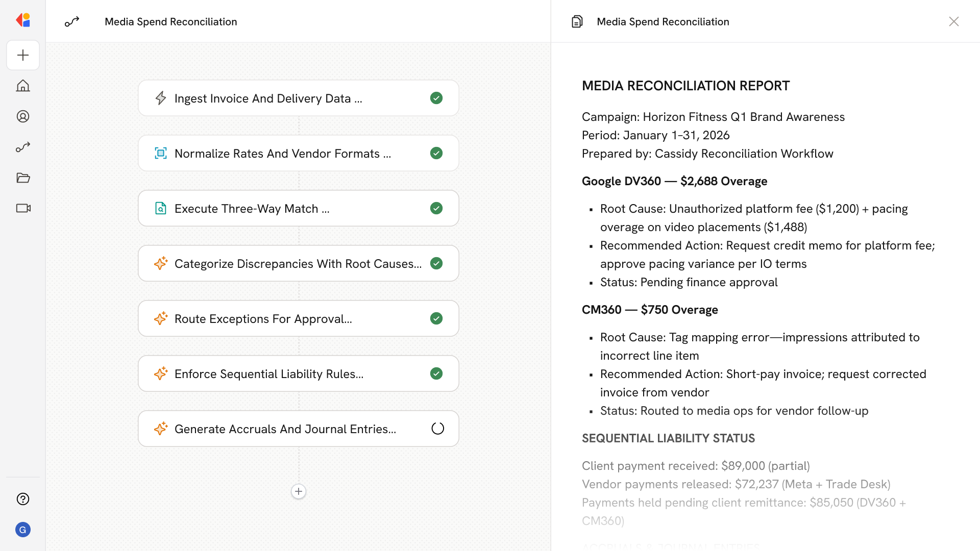Click the G user avatar
The height and width of the screenshot is (551, 980).
point(23,530)
